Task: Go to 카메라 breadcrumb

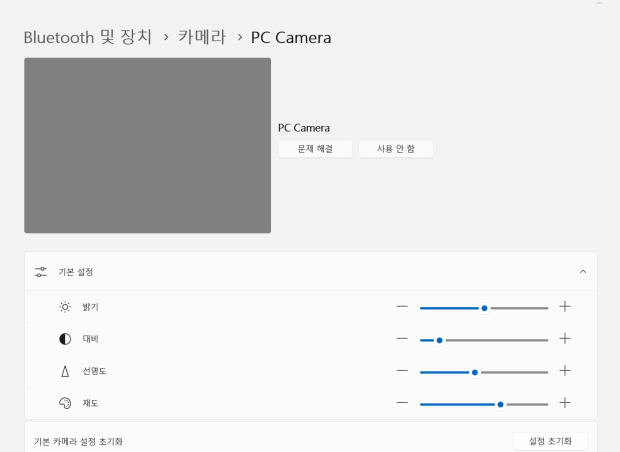Action: tap(202, 38)
